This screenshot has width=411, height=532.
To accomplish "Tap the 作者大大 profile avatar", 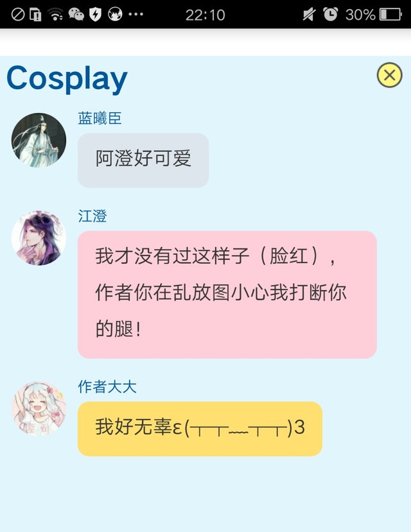I will pyautogui.click(x=39, y=409).
